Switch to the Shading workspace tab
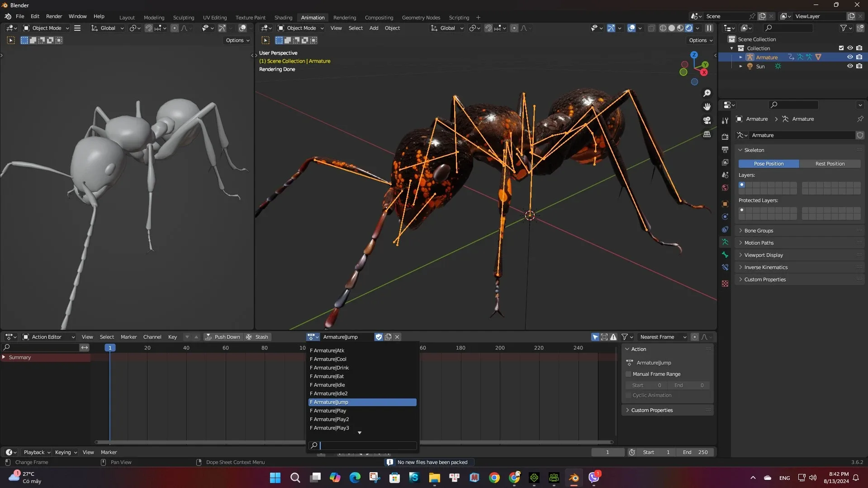The width and height of the screenshot is (868, 488). (283, 18)
